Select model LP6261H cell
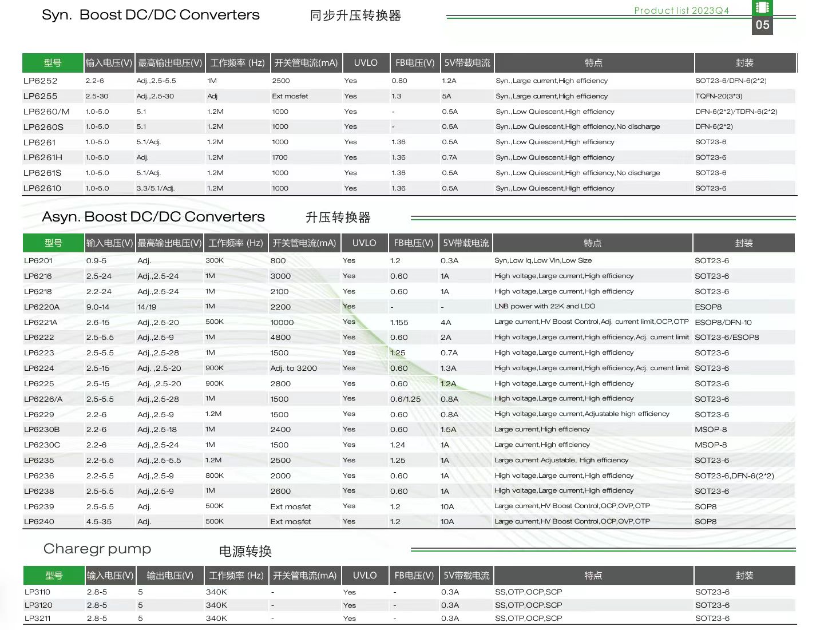Screen dimensions: 840x630 pyautogui.click(x=42, y=157)
